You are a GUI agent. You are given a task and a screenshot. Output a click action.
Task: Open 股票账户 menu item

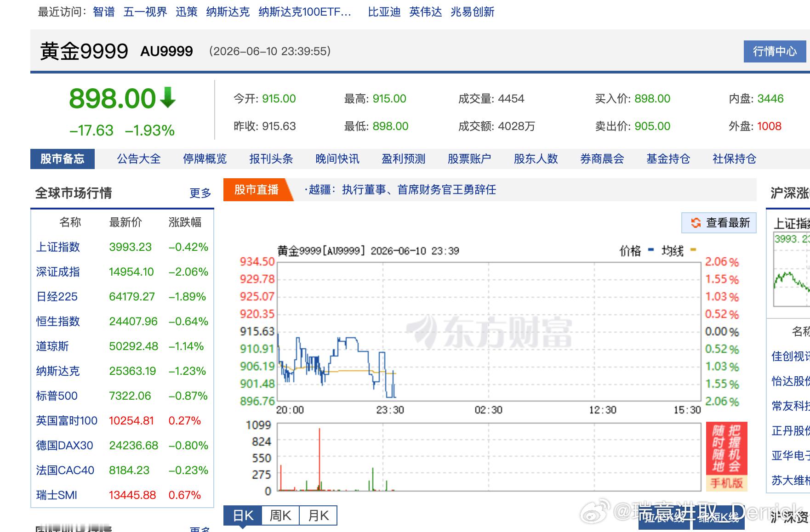point(469,159)
